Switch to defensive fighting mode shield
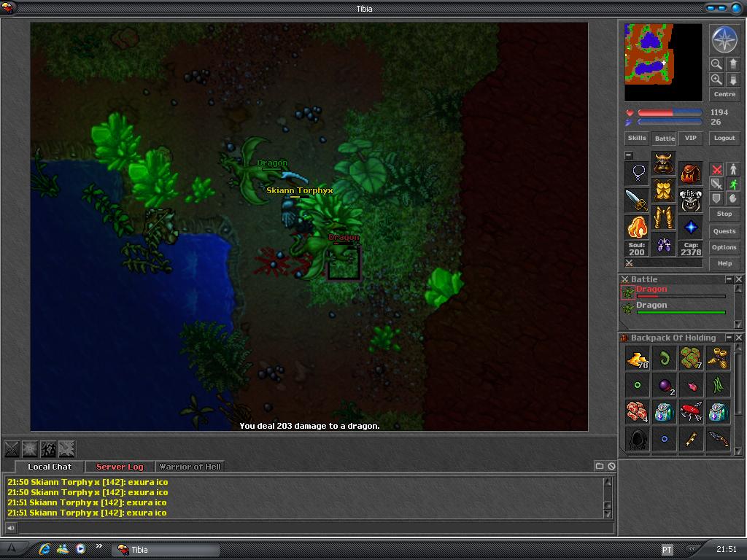Screen dimensions: 747x560 [716, 199]
